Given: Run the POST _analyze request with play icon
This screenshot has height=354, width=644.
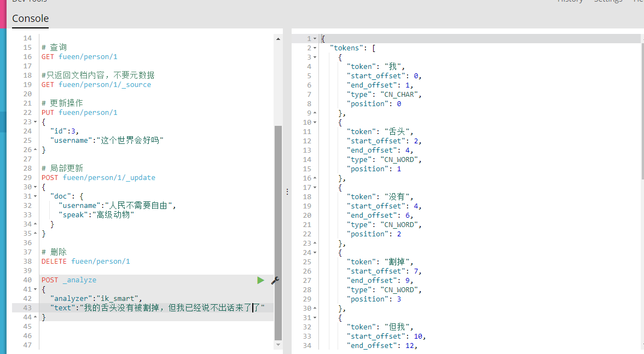Looking at the screenshot, I should click(260, 280).
